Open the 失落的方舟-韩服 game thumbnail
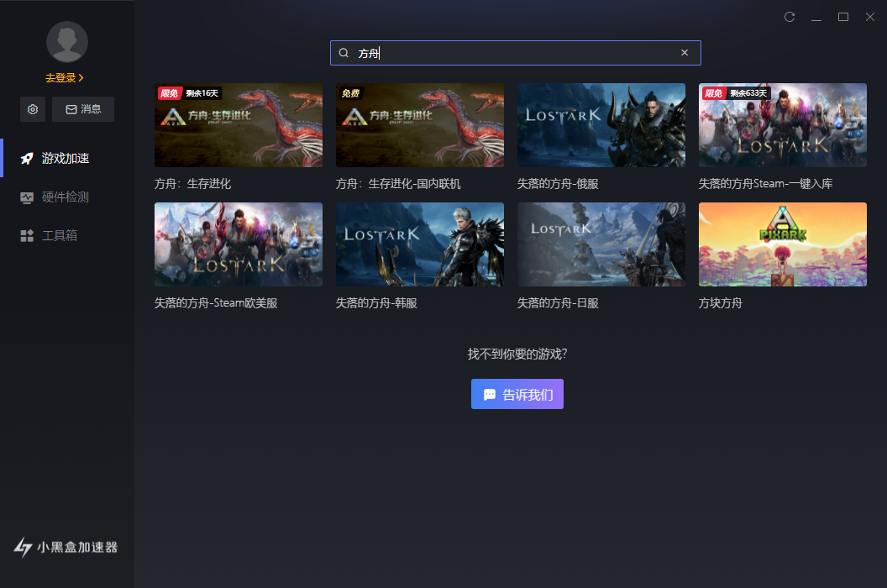 pyautogui.click(x=420, y=244)
